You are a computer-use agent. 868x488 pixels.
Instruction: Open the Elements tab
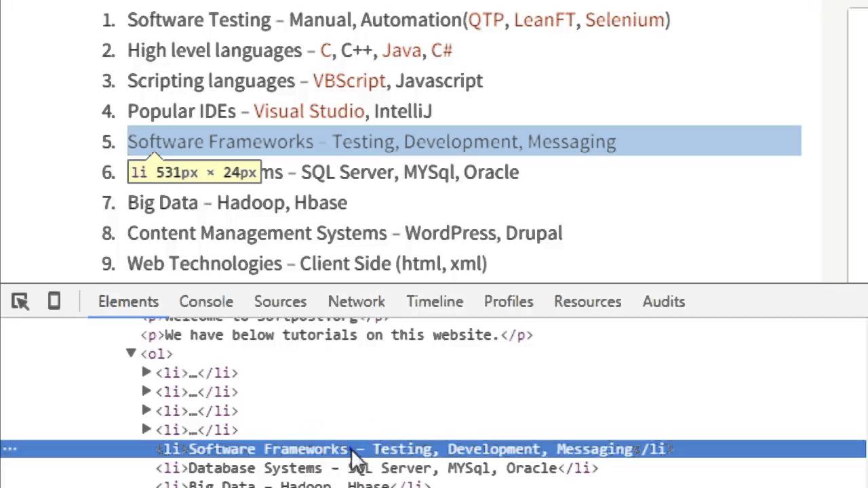click(128, 302)
